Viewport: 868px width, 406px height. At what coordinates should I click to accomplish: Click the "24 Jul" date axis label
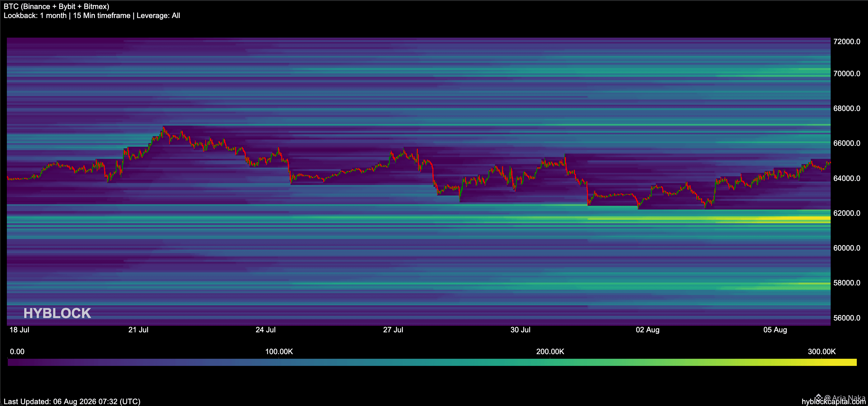pos(265,330)
